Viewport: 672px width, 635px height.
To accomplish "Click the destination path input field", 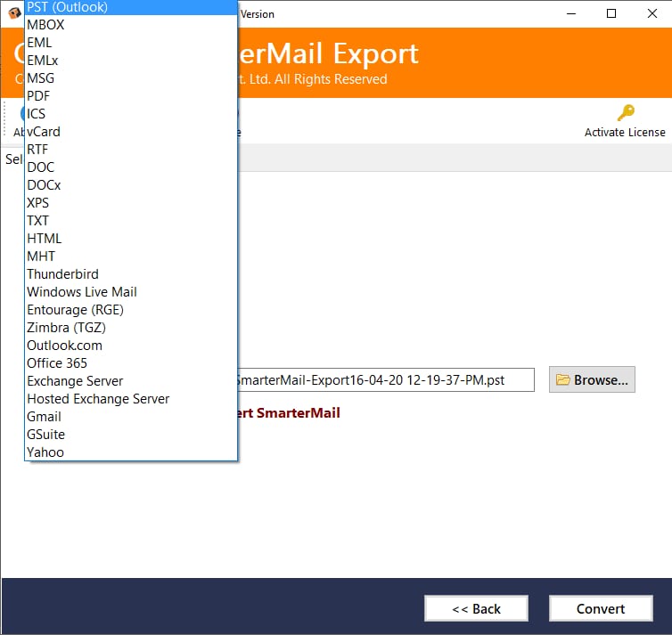I will 386,379.
